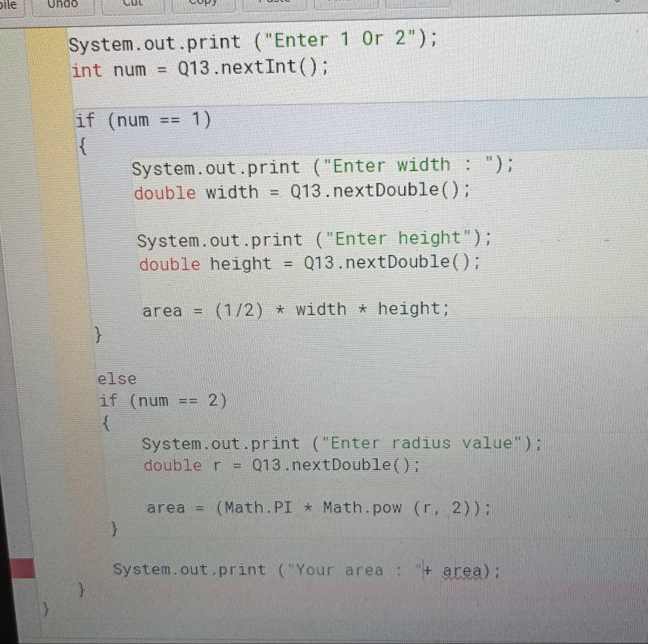Click the Copy toolbar button
Image resolution: width=648 pixels, height=644 pixels.
click(x=204, y=5)
